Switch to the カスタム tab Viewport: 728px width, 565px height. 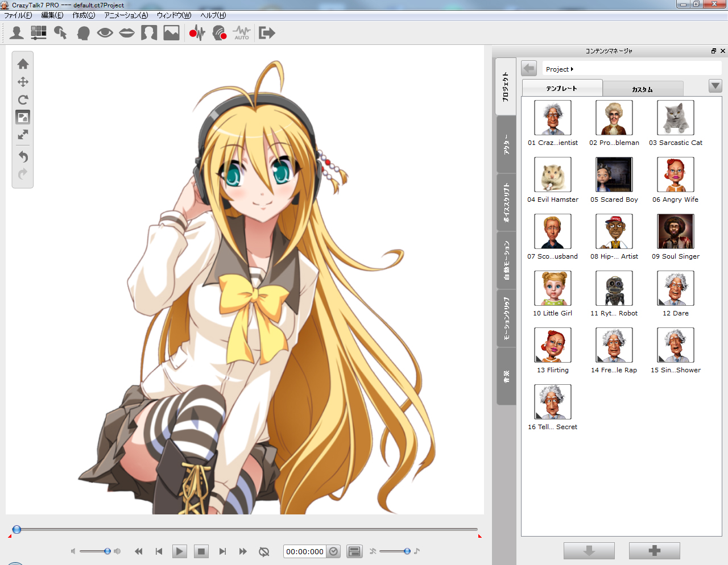tap(643, 89)
